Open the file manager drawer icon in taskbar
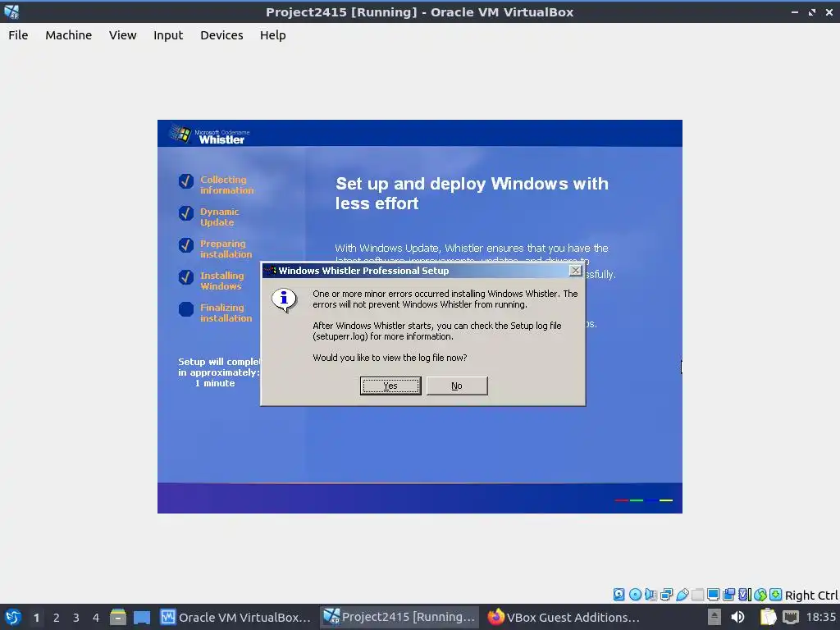Viewport: 840px width, 630px height. (x=118, y=617)
